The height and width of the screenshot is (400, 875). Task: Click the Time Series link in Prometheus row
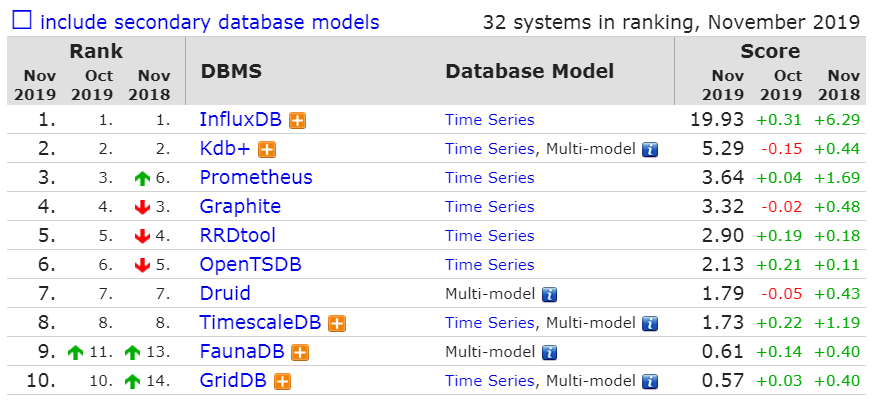click(489, 178)
